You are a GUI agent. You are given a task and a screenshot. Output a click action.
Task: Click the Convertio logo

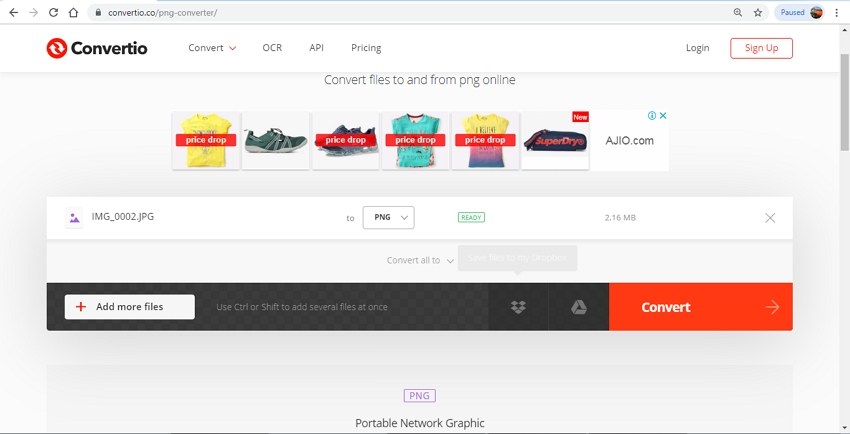pyautogui.click(x=97, y=48)
